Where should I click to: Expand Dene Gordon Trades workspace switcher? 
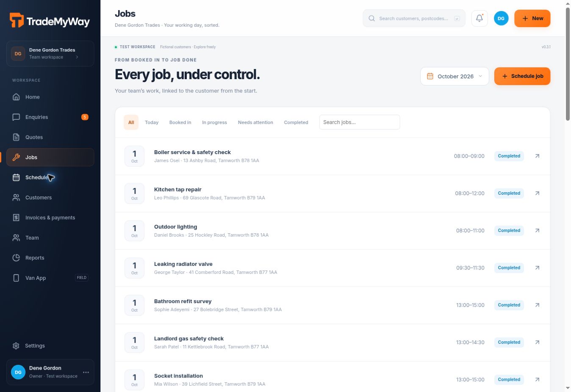tap(50, 53)
